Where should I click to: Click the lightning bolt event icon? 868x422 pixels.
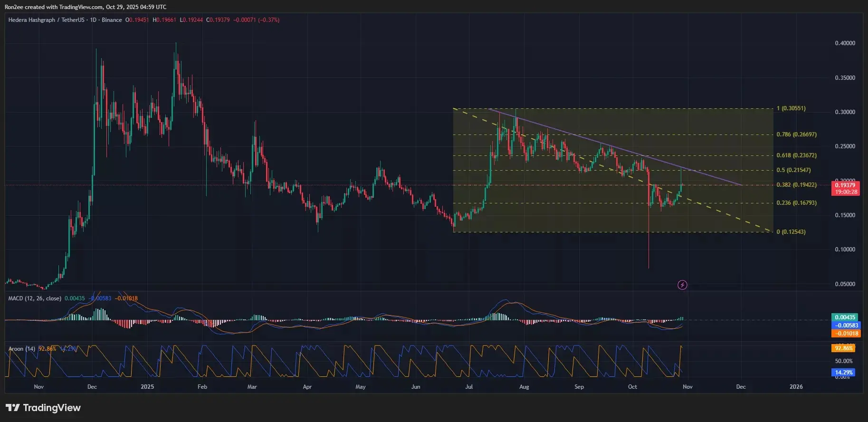click(682, 285)
